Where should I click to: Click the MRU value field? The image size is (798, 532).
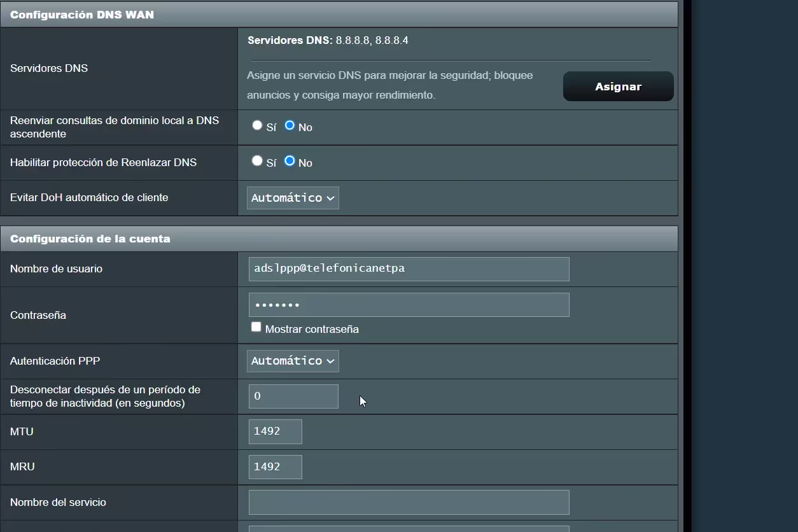point(275,466)
